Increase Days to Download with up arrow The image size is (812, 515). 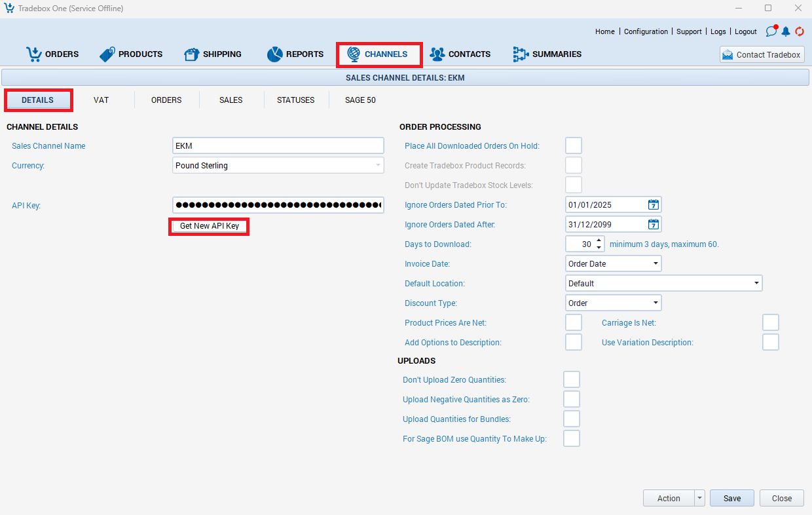click(x=599, y=240)
